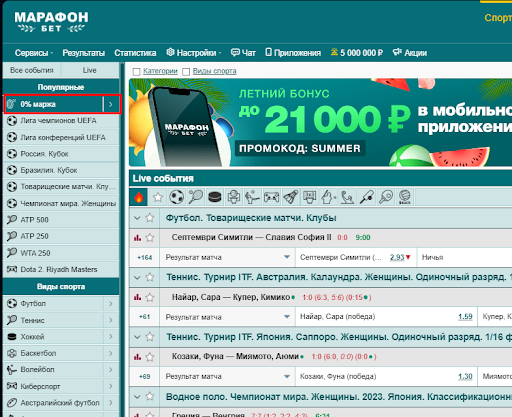This screenshot has width=512, height=417.
Task: Filter live events by tennis racket icon
Action: [x=195, y=197]
